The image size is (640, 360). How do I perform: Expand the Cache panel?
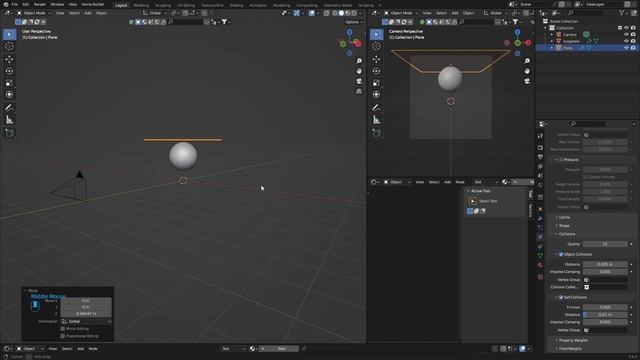[564, 217]
